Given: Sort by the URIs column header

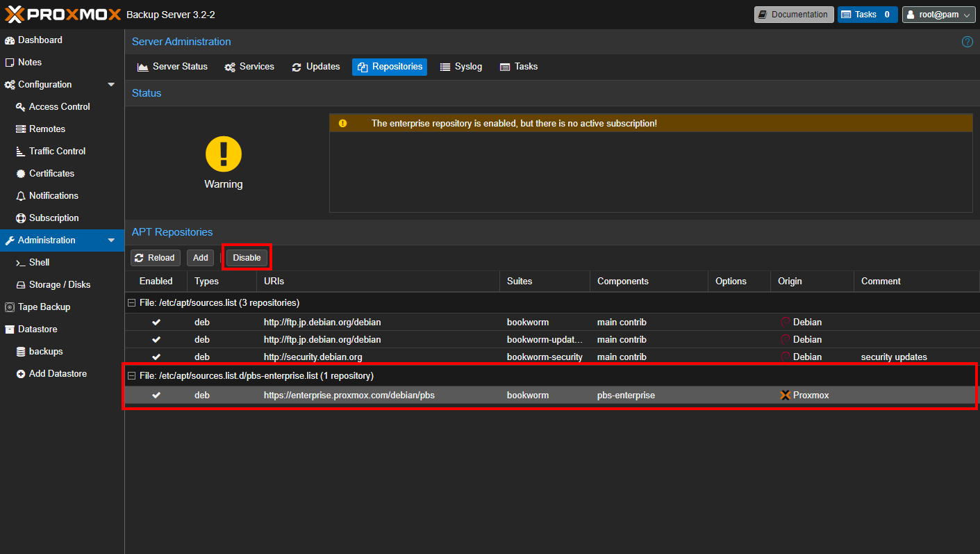Looking at the screenshot, I should click(378, 282).
